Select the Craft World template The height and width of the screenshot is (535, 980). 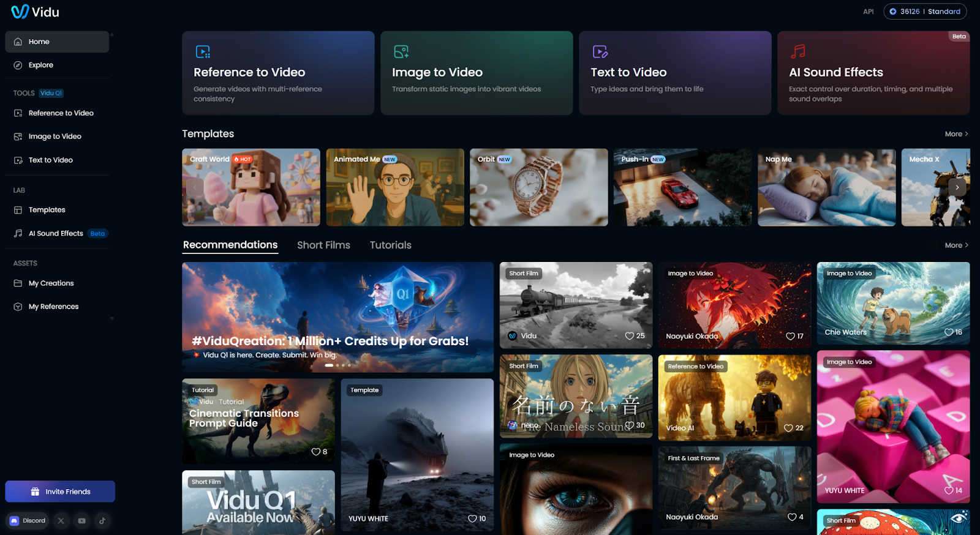tap(251, 187)
